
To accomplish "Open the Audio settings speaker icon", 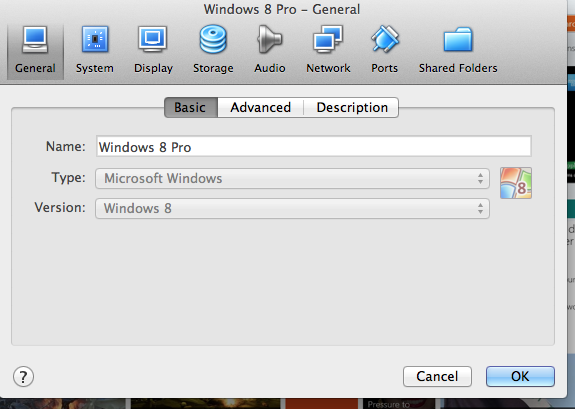I will 270,39.
